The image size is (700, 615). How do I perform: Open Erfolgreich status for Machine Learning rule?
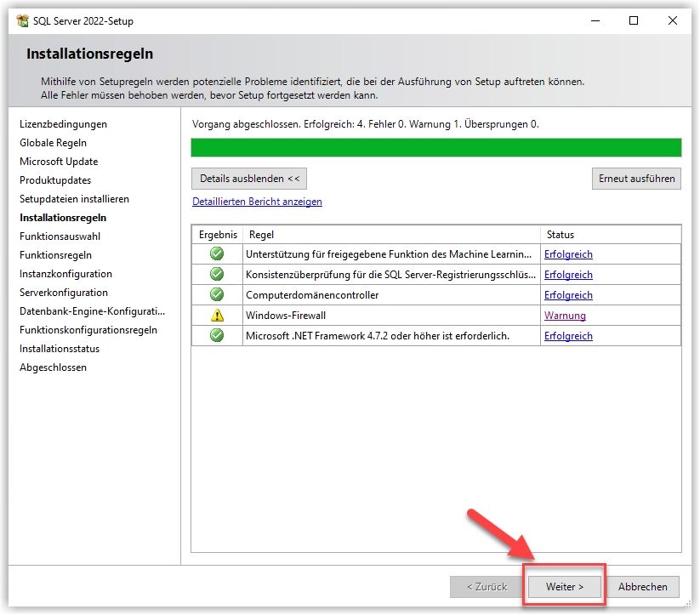click(x=568, y=254)
